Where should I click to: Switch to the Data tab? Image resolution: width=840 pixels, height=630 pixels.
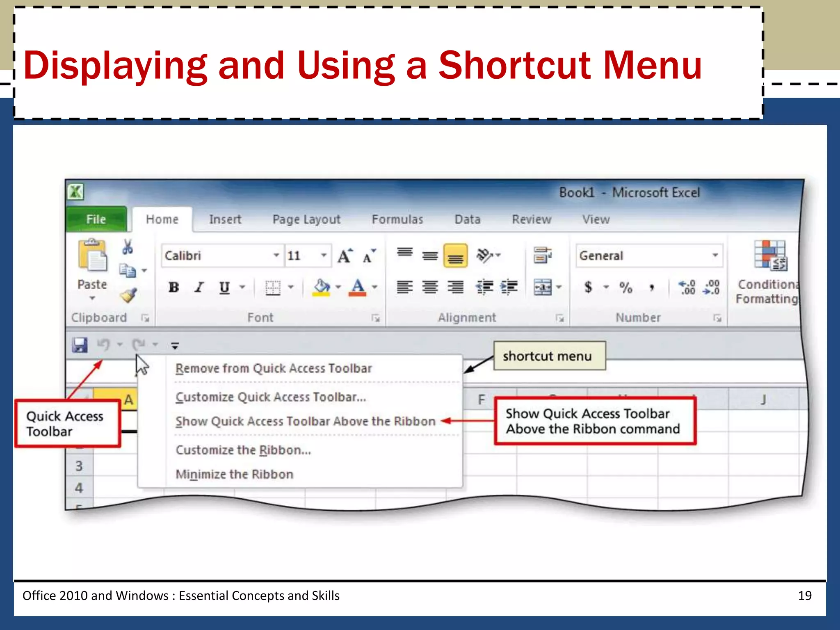point(468,219)
